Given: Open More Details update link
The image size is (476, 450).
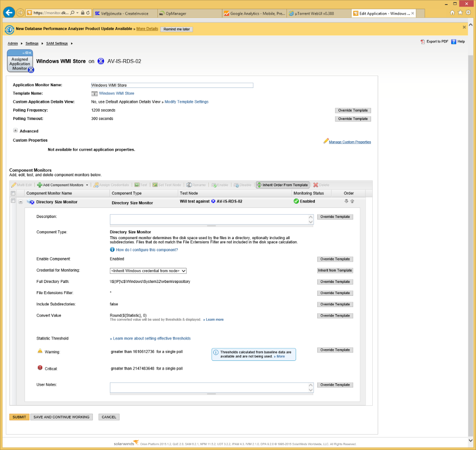Looking at the screenshot, I should [x=147, y=29].
